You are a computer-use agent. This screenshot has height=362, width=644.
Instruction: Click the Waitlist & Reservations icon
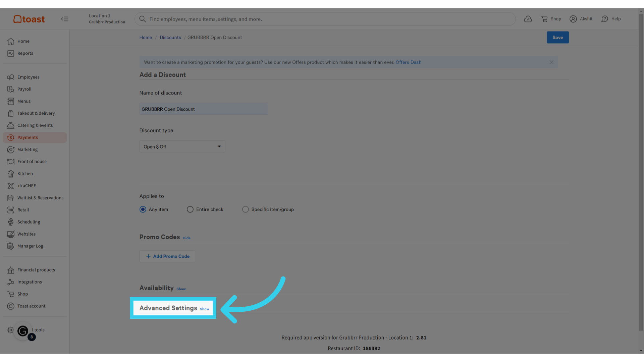[11, 198]
